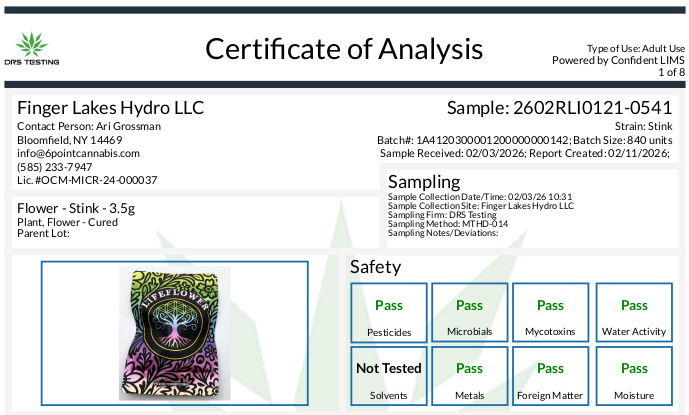
Task: Click the info@6pointcannabis.com email address
Action: [79, 153]
